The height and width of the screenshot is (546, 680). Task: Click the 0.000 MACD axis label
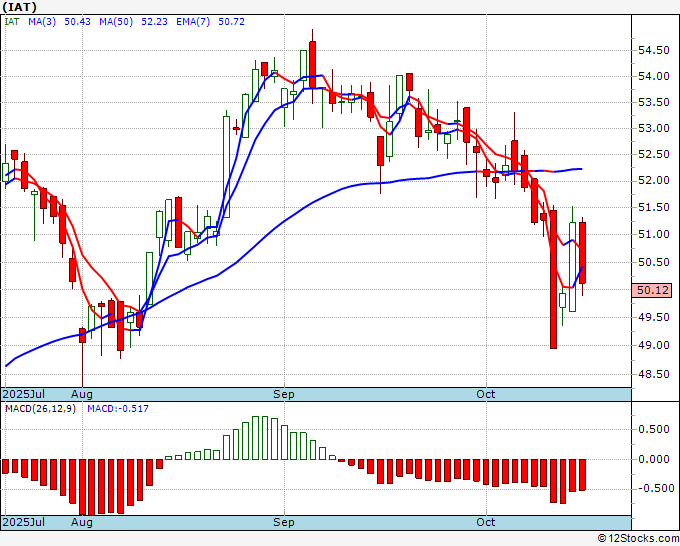pos(654,459)
